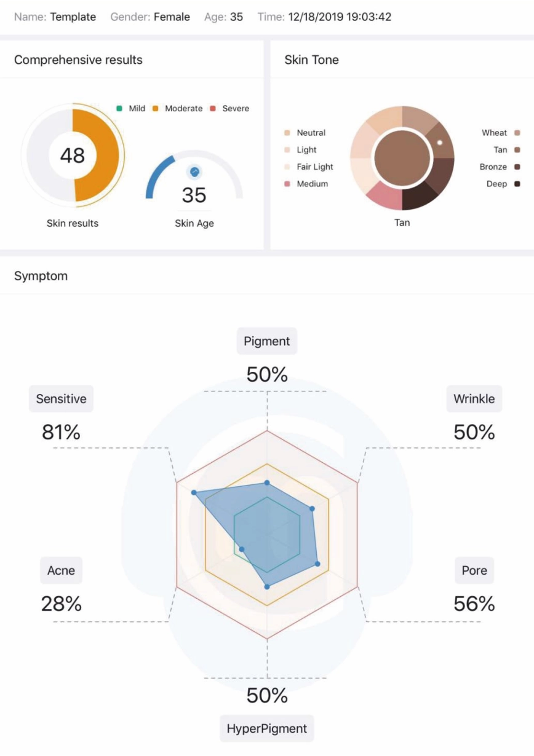Image resolution: width=534 pixels, height=756 pixels.
Task: Select the Mild legend green marker
Action: coord(119,108)
